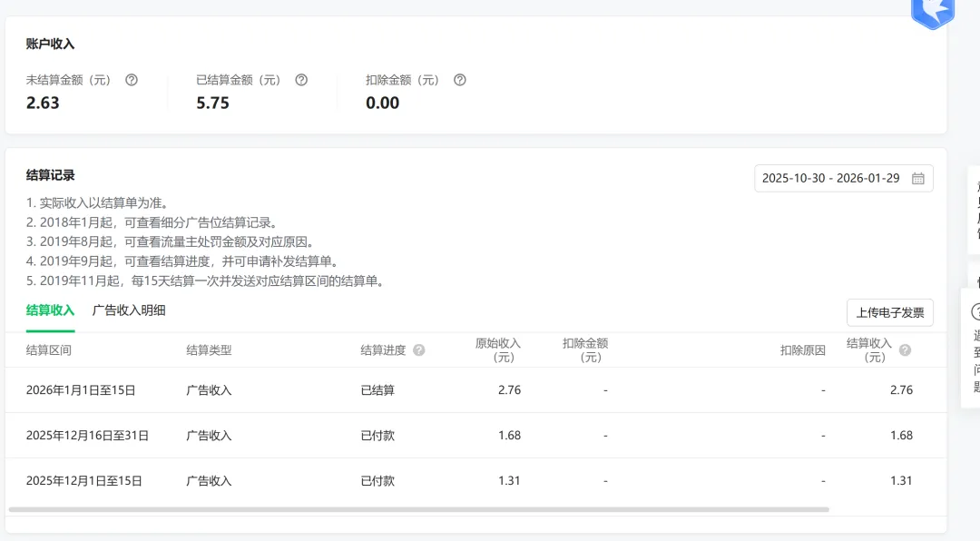Click help icon beside 未结算金额
The height and width of the screenshot is (541, 980).
pyautogui.click(x=132, y=80)
